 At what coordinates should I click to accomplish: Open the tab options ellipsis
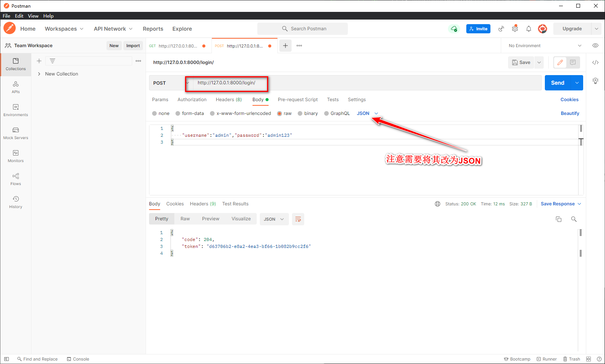click(299, 46)
